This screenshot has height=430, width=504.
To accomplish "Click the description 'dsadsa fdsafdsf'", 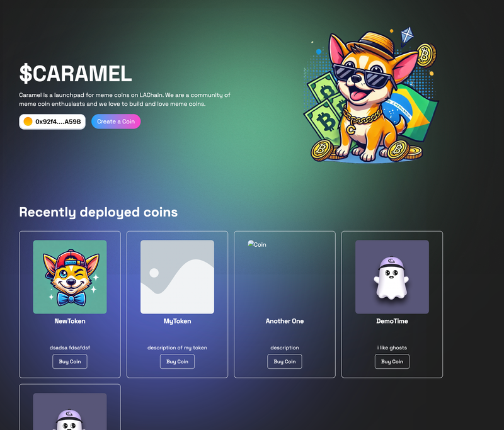I will coord(70,348).
